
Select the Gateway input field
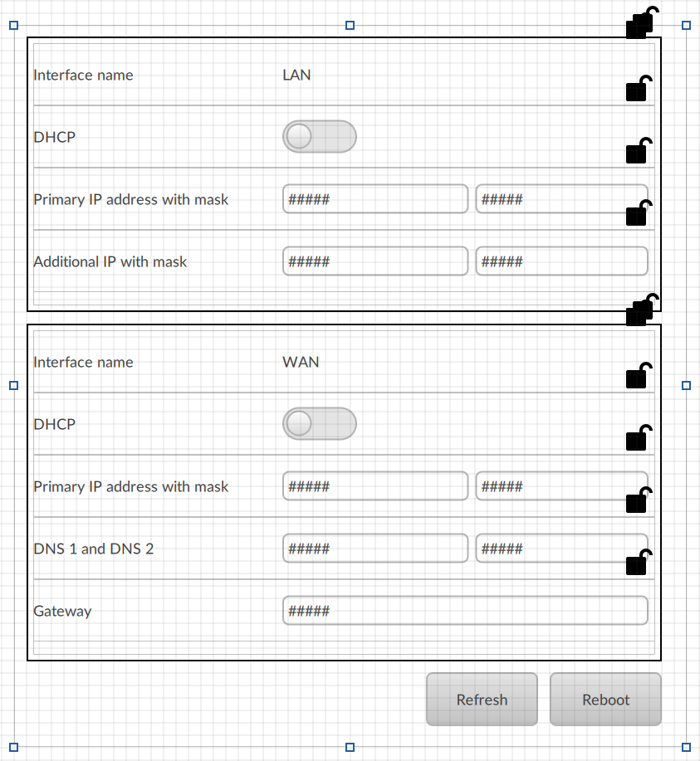[464, 611]
